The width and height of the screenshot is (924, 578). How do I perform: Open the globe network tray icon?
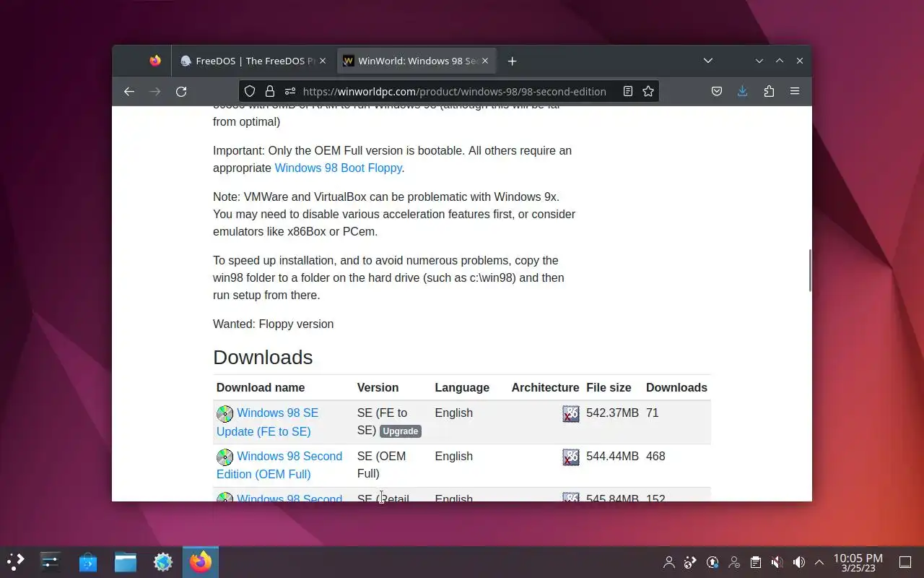point(691,561)
